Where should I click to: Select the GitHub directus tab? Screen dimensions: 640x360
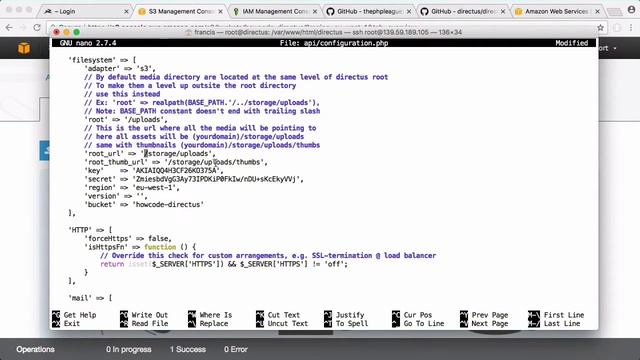tap(462, 11)
